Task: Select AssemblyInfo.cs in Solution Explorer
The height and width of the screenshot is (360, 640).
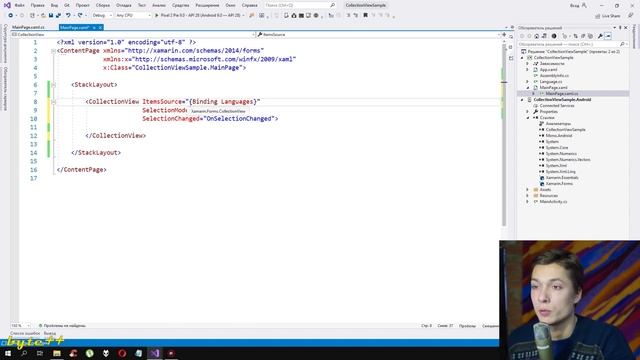Action: 554,76
